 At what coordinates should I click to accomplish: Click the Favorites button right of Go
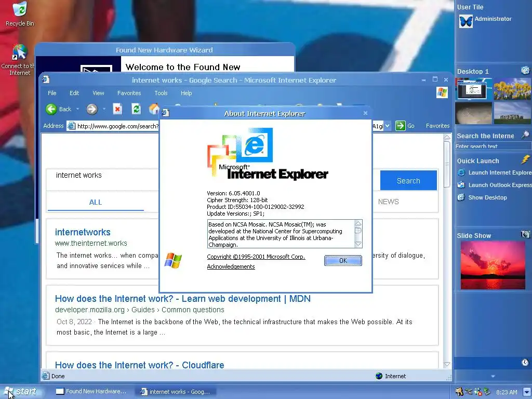pyautogui.click(x=437, y=126)
